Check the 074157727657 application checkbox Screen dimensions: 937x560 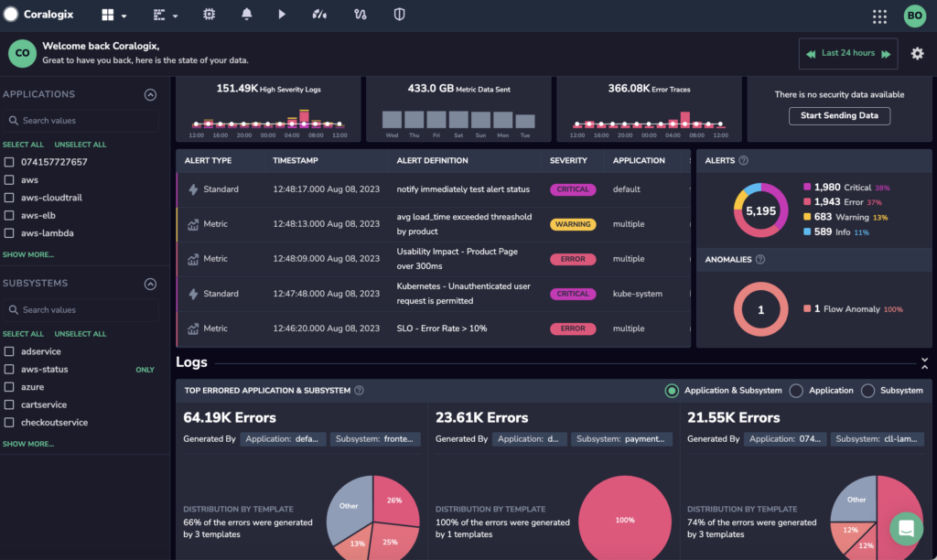click(9, 162)
